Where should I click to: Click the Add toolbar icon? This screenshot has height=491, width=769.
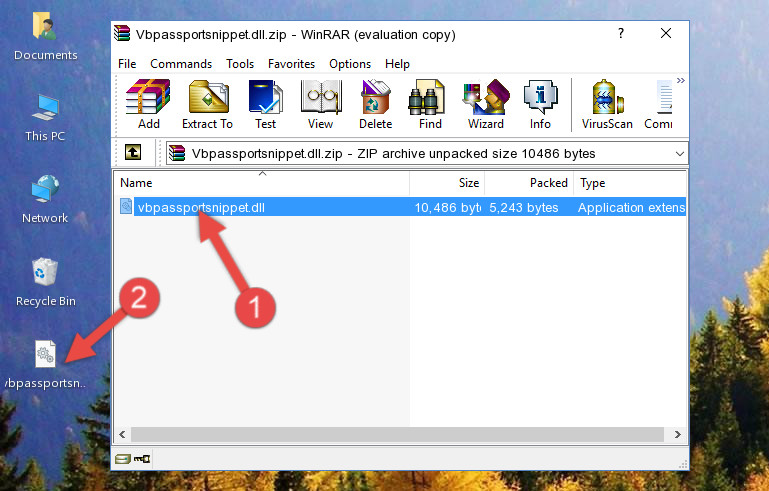tap(148, 104)
